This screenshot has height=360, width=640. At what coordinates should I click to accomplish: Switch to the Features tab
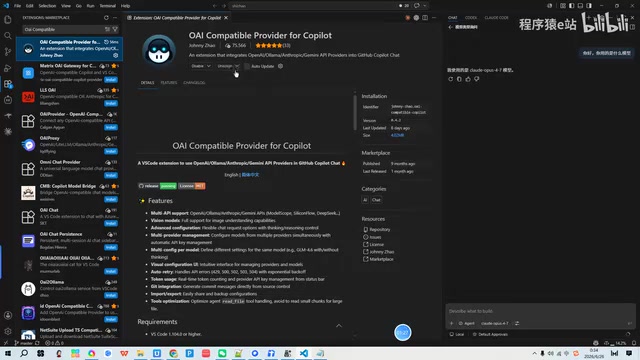[169, 82]
